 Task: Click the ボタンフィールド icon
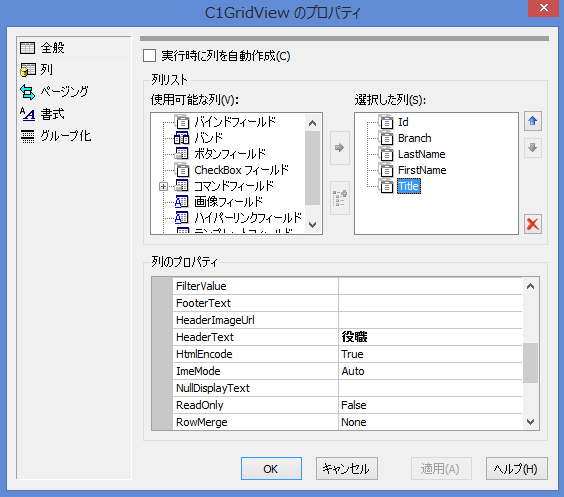click(x=182, y=154)
